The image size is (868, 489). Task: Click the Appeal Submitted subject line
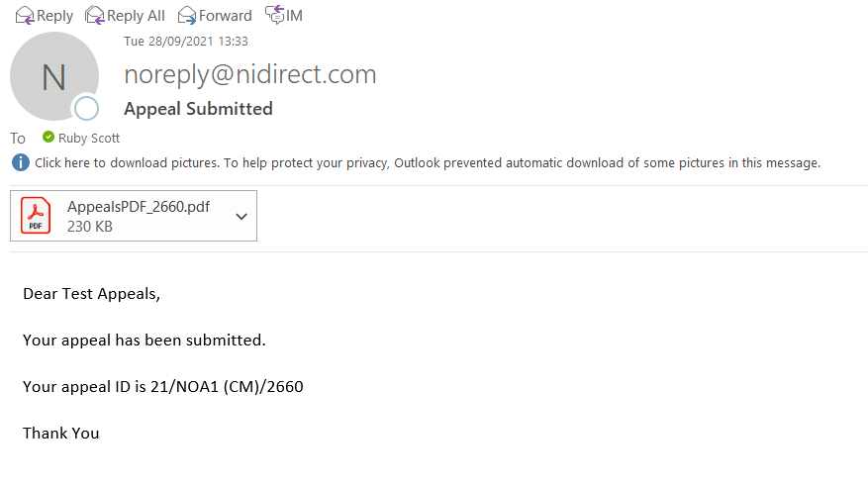198,109
